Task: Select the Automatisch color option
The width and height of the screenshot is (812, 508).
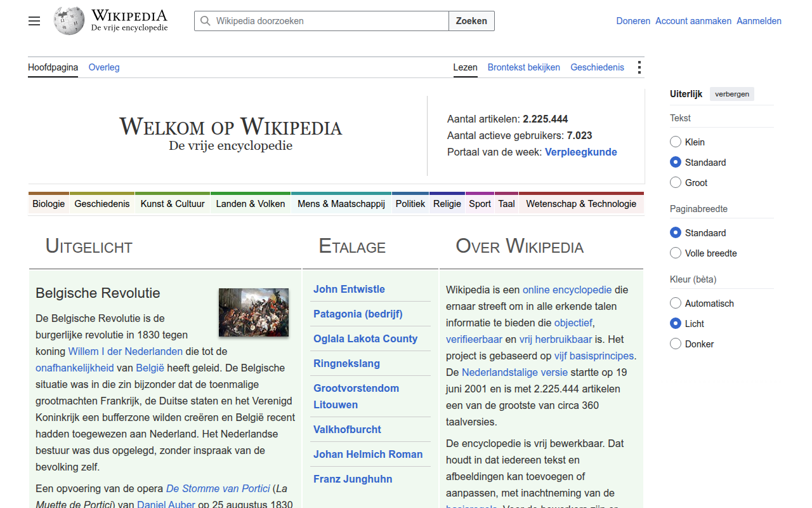Action: (x=676, y=304)
